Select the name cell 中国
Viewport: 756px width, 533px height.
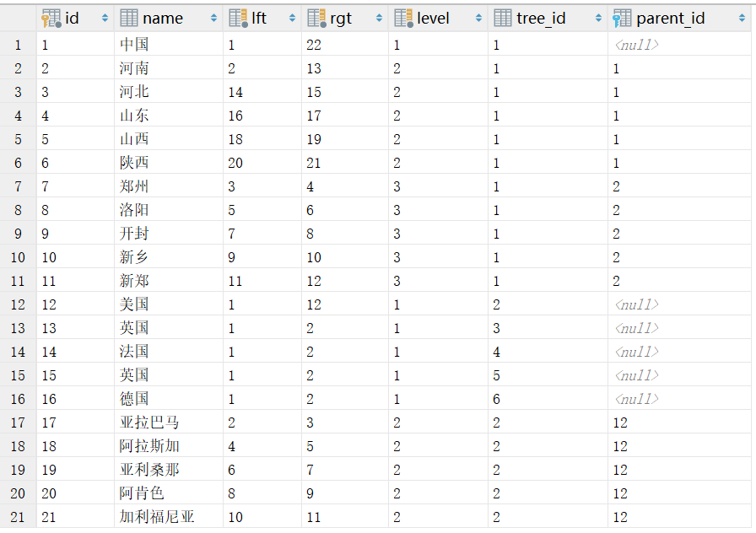[168, 45]
